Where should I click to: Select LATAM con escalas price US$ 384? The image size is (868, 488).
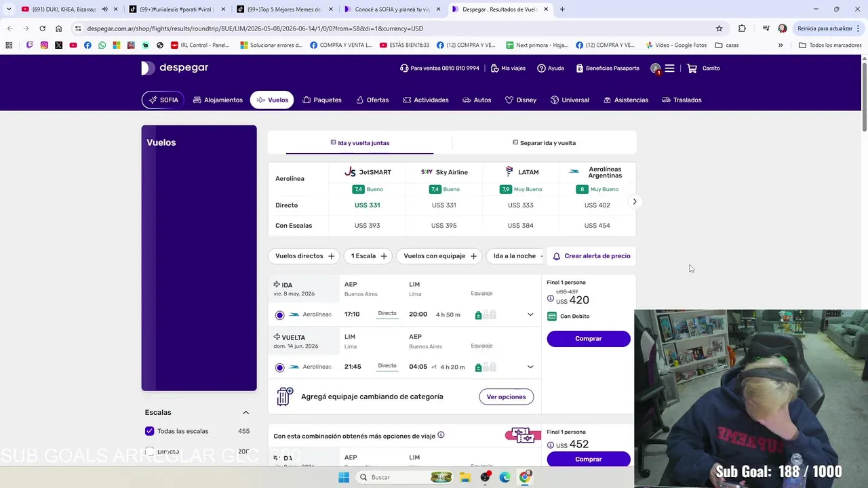point(521,226)
